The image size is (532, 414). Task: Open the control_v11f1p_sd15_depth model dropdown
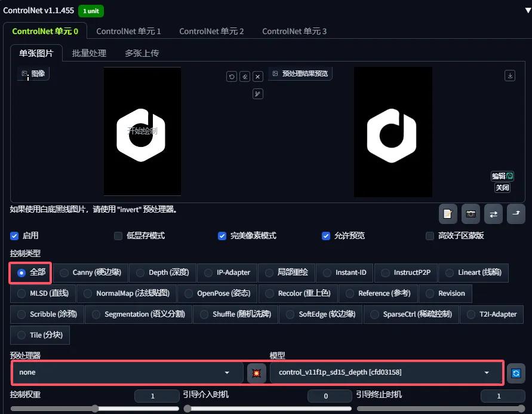[386, 373]
